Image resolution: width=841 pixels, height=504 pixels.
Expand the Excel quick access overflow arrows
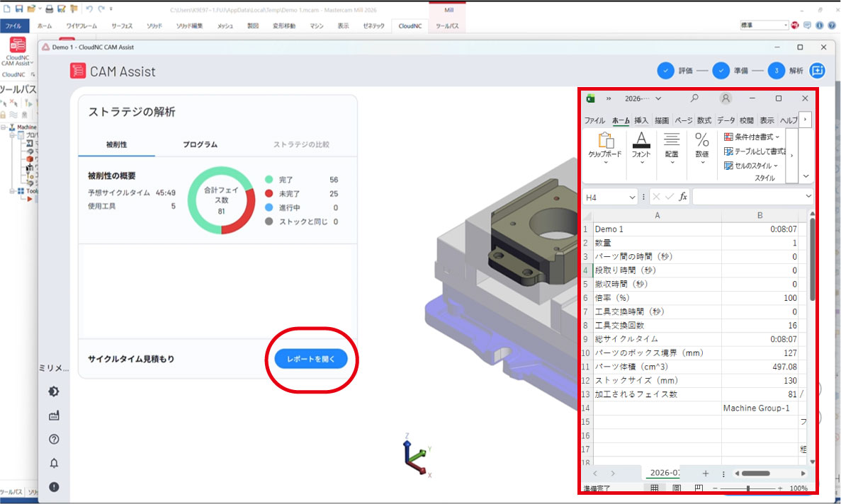tap(609, 98)
